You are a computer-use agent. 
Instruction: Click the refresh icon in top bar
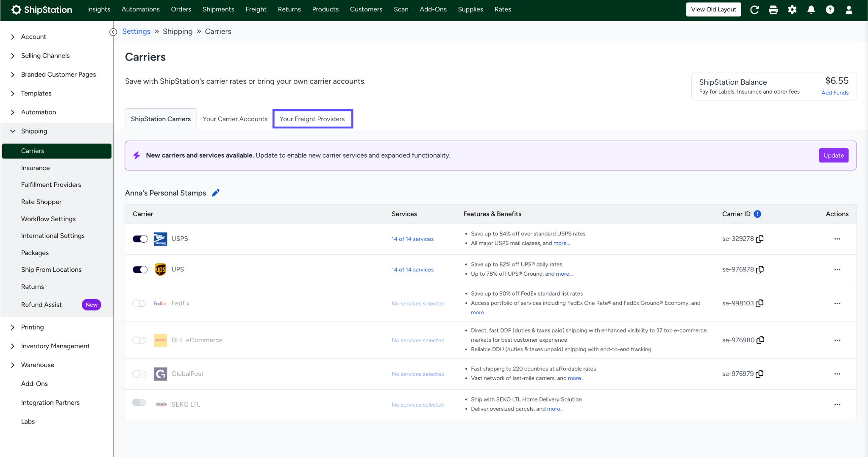pos(754,10)
